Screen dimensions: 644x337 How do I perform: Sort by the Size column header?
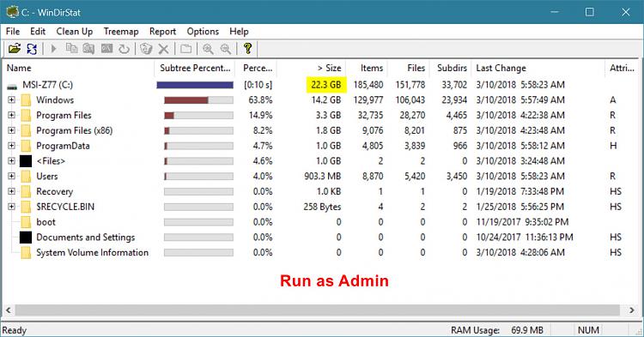(x=312, y=68)
